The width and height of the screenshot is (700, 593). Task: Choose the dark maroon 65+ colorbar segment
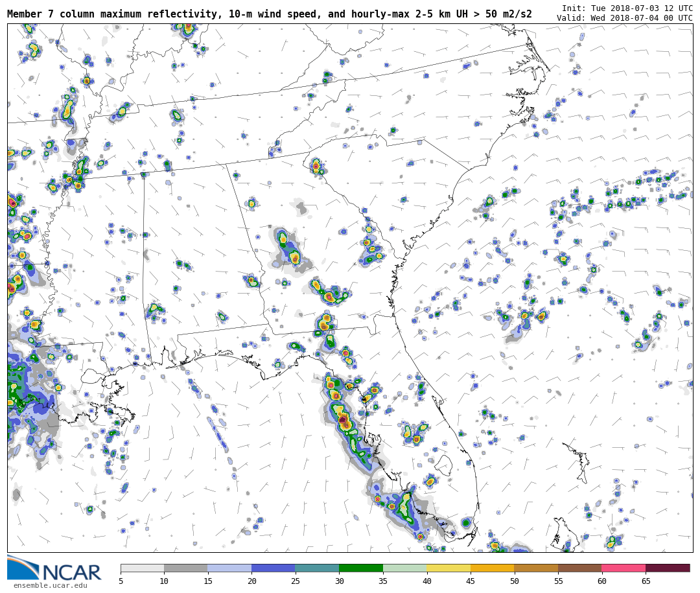(668, 568)
